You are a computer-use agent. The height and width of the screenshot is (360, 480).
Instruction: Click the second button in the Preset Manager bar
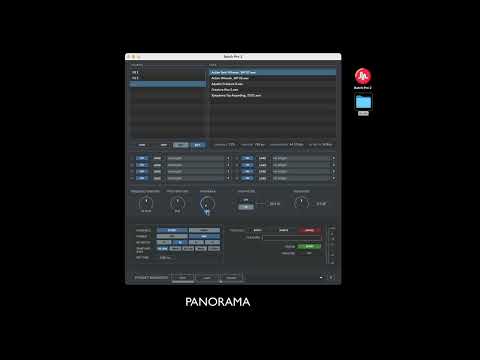point(207,277)
